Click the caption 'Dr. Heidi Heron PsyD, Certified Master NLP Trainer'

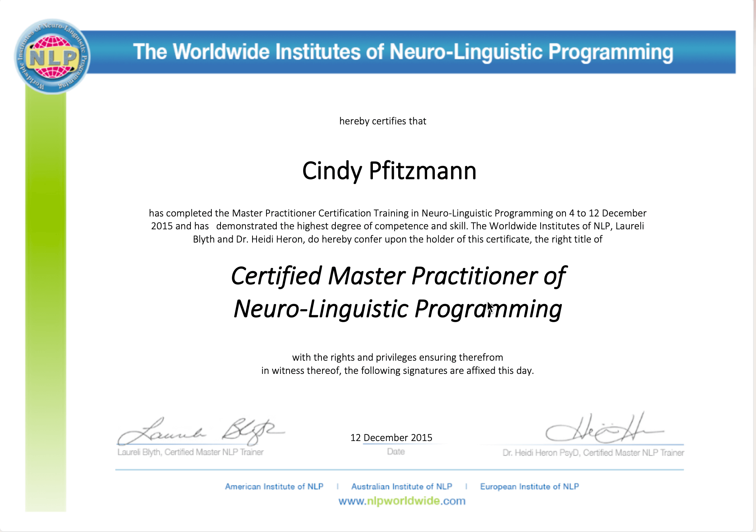point(593,453)
